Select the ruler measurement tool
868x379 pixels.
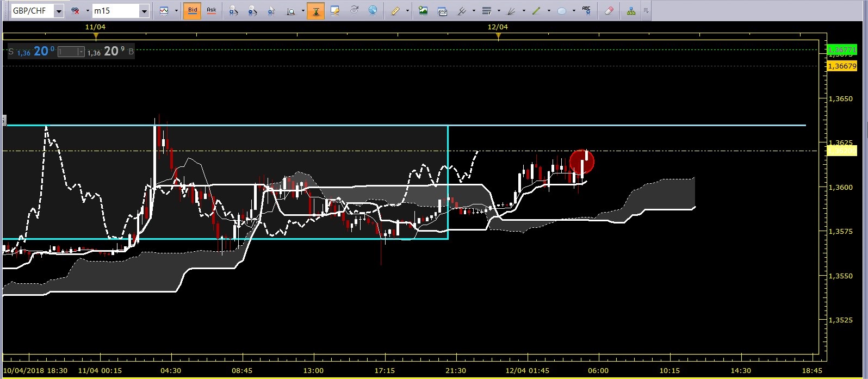pos(395,10)
